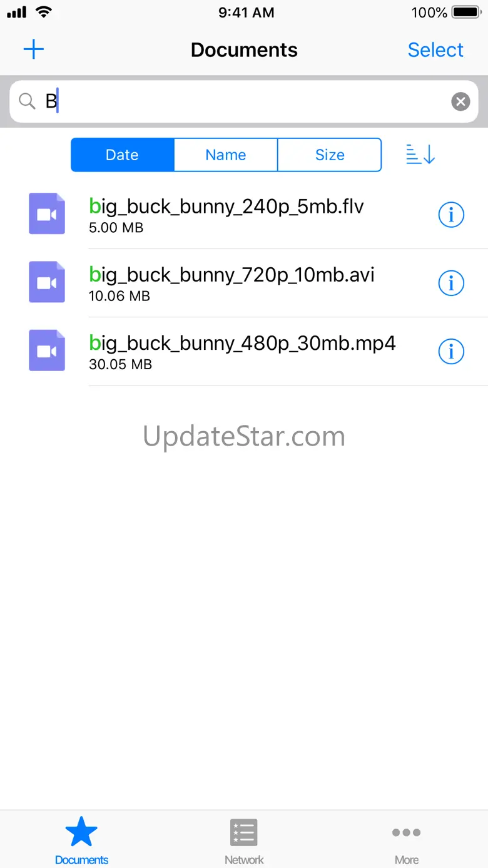Toggle the sort order direction icon
Viewport: 488px width, 868px height.
point(420,154)
